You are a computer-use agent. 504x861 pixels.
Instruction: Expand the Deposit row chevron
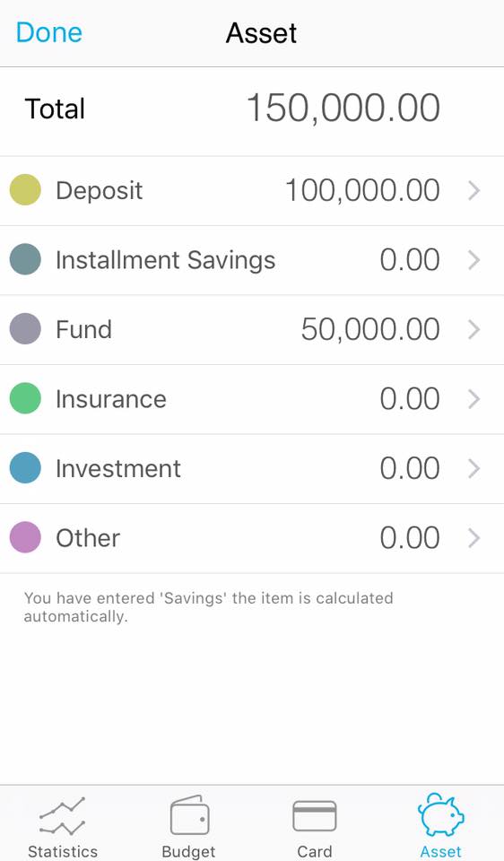click(474, 190)
